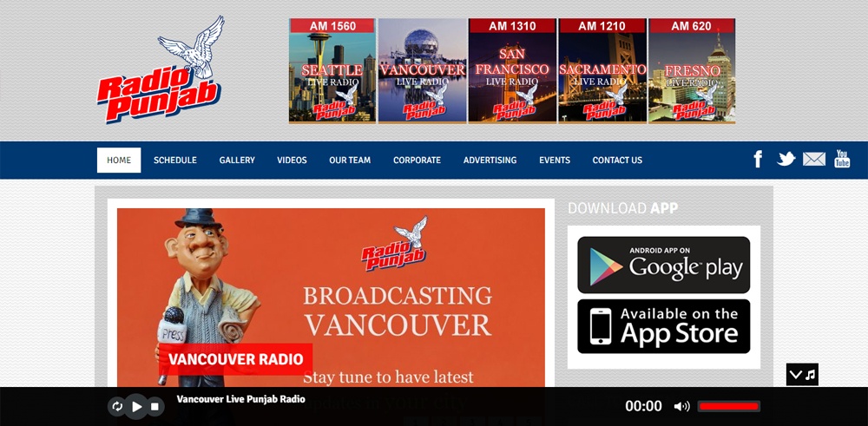The height and width of the screenshot is (426, 868).
Task: Click the email envelope icon
Action: coord(814,160)
